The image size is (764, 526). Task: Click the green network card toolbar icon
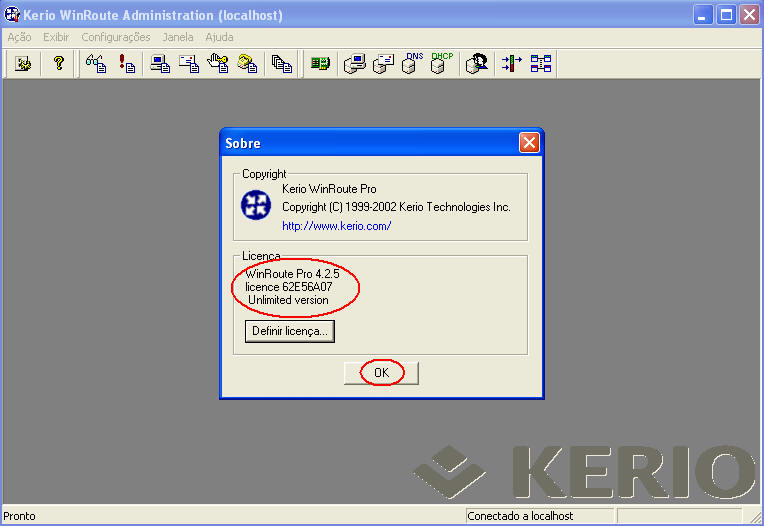[x=319, y=64]
